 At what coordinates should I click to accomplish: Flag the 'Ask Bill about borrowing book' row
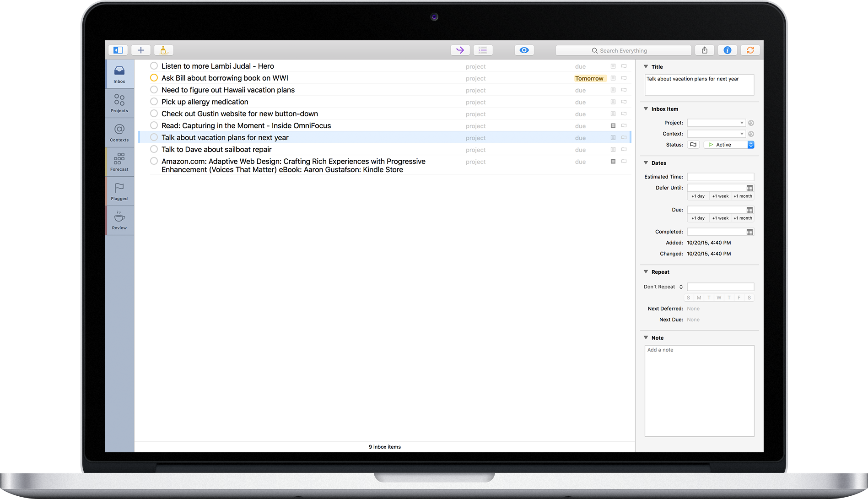624,78
